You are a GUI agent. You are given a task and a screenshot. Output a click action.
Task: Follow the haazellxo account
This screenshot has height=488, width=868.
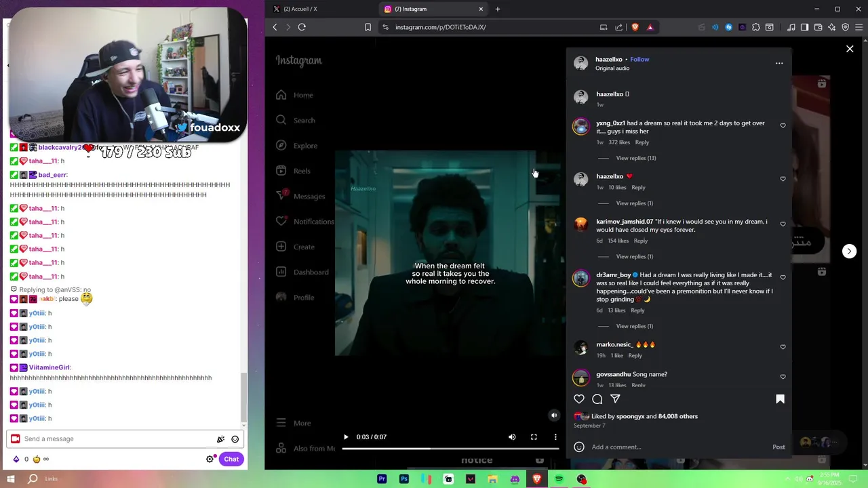[639, 59]
